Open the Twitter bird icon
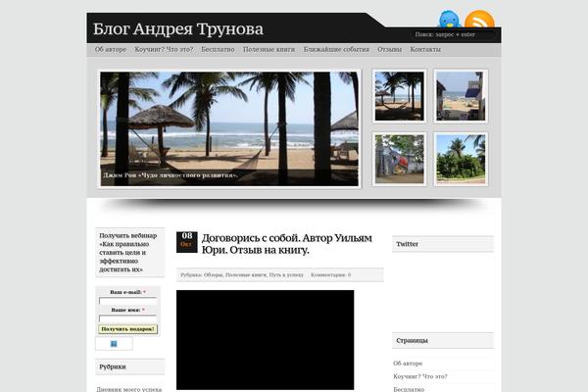The image size is (588, 392). pos(450,20)
